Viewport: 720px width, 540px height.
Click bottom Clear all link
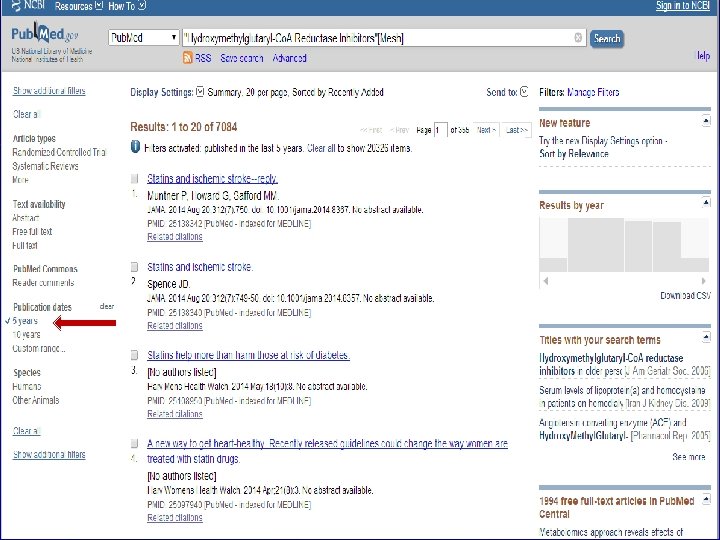pos(26,431)
